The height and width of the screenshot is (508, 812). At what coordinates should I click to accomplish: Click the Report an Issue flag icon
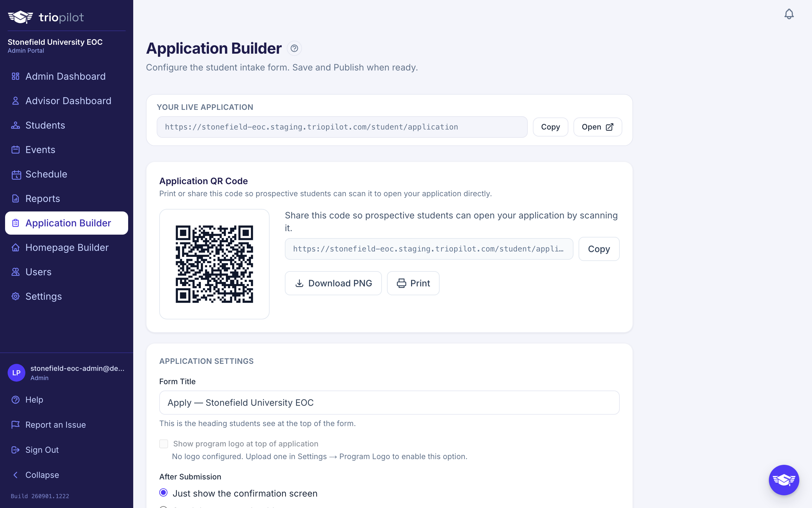click(16, 425)
